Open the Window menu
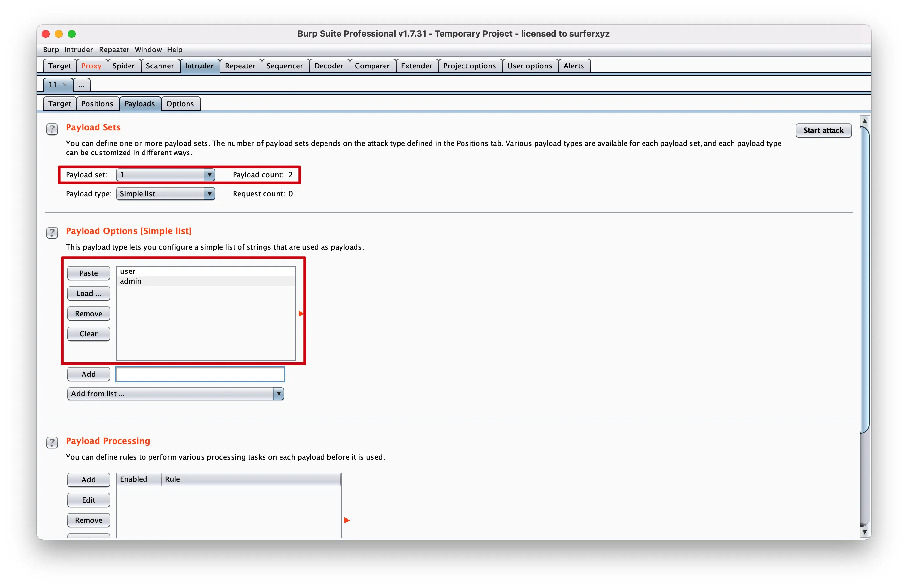 coord(148,50)
